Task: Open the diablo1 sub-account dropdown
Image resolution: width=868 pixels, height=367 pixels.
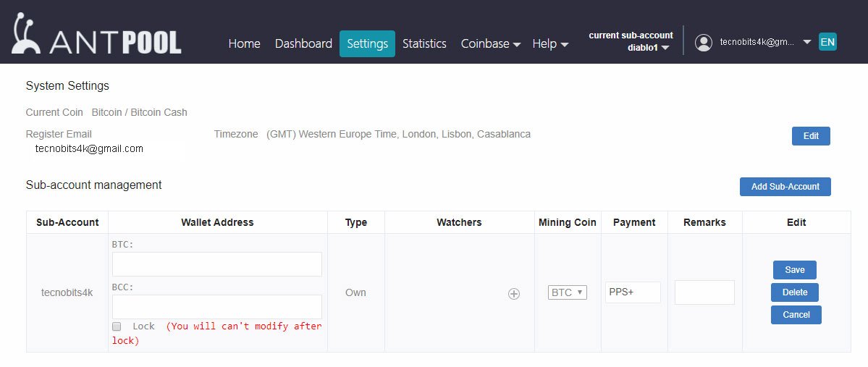Action: pyautogui.click(x=648, y=48)
